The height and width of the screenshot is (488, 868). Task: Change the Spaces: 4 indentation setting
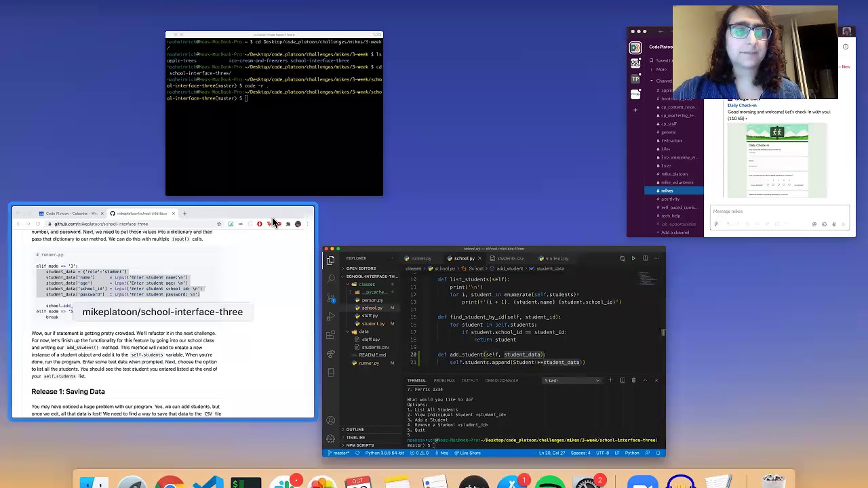[x=580, y=453]
